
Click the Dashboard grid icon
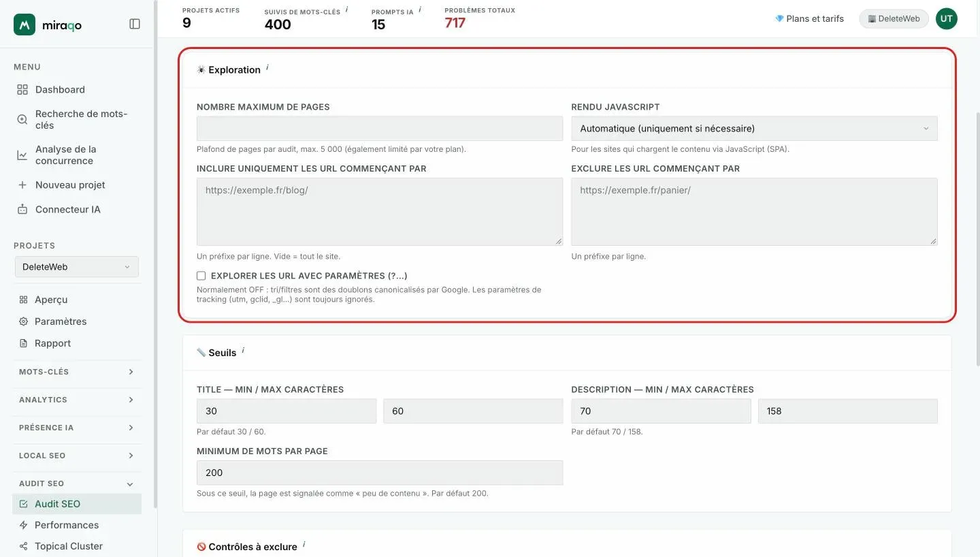point(22,89)
